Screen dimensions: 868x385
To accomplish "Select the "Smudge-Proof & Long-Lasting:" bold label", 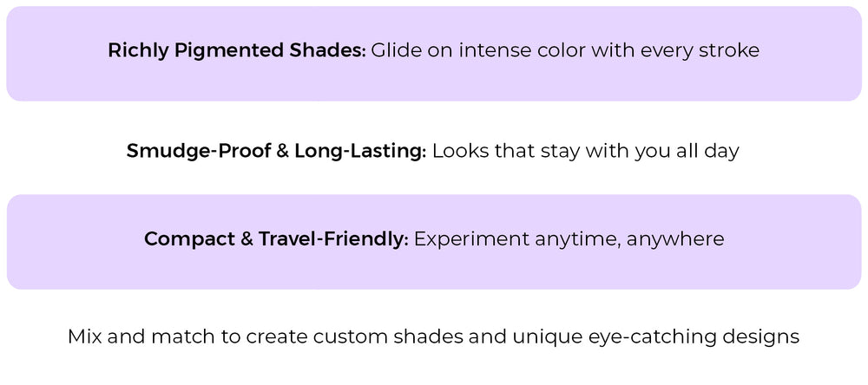I will (x=276, y=151).
